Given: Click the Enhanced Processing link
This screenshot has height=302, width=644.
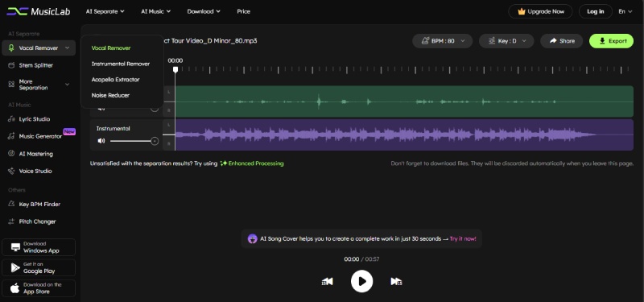Looking at the screenshot, I should 252,163.
